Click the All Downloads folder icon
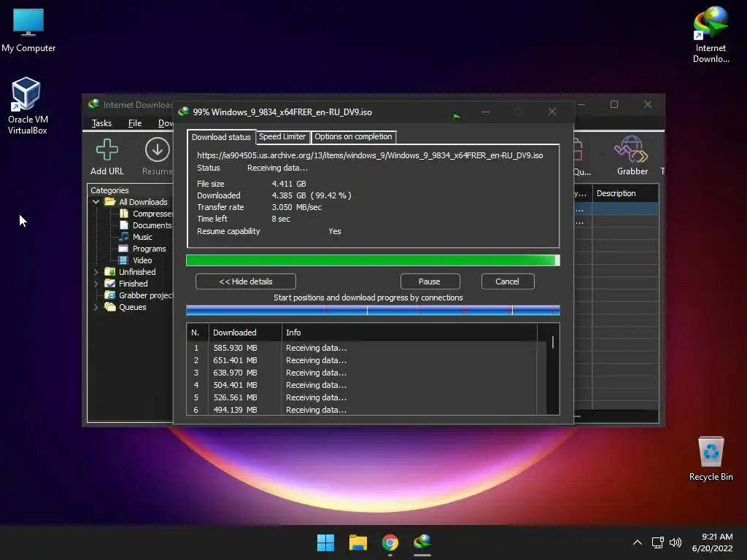The width and height of the screenshot is (747, 560). point(110,202)
